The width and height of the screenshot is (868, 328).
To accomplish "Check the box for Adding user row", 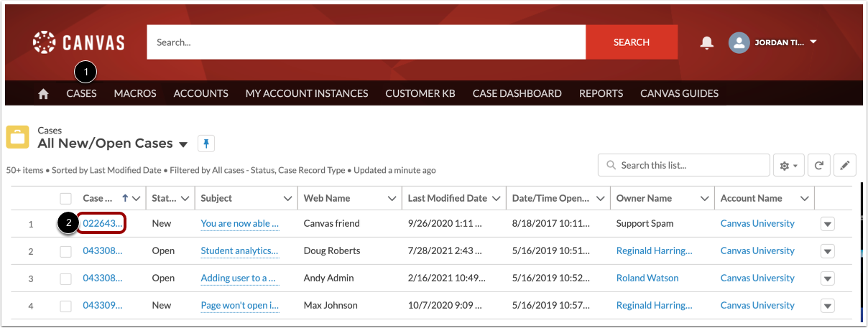I will point(65,278).
